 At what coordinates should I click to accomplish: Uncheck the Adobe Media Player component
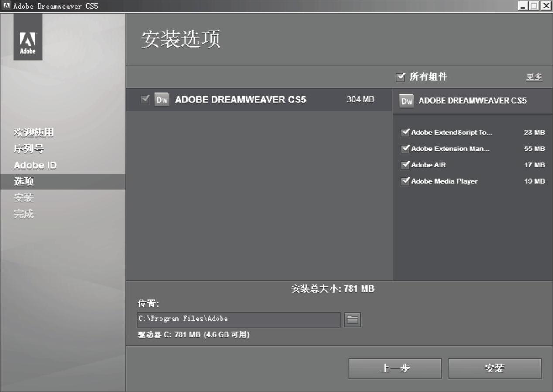pyautogui.click(x=405, y=181)
